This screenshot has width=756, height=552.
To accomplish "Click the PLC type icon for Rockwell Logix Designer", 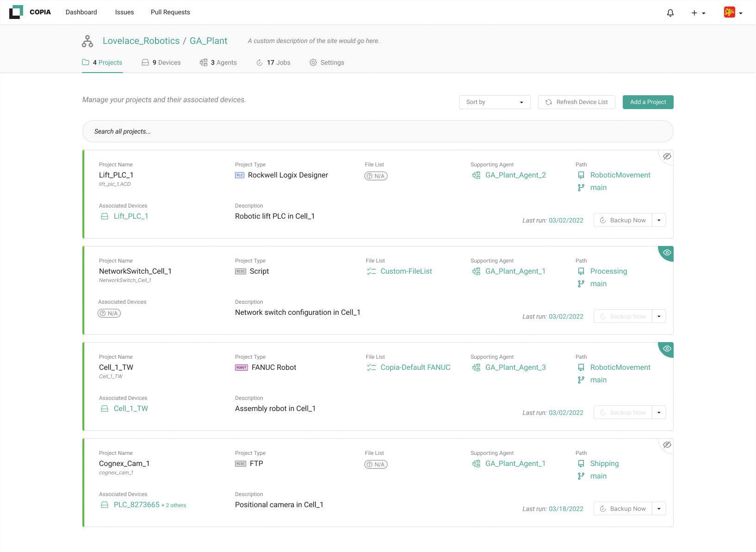I will click(240, 175).
